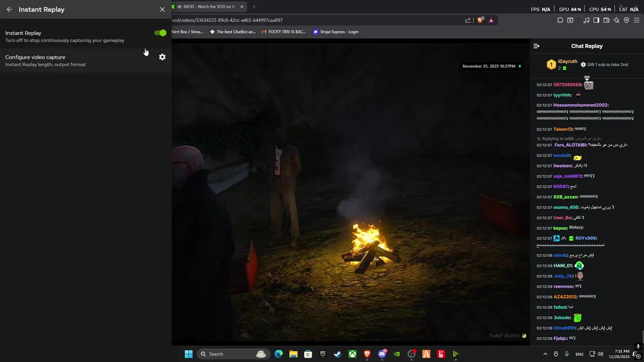The width and height of the screenshot is (644, 362).
Task: Click the video player showing the campfire
Action: coord(351,192)
